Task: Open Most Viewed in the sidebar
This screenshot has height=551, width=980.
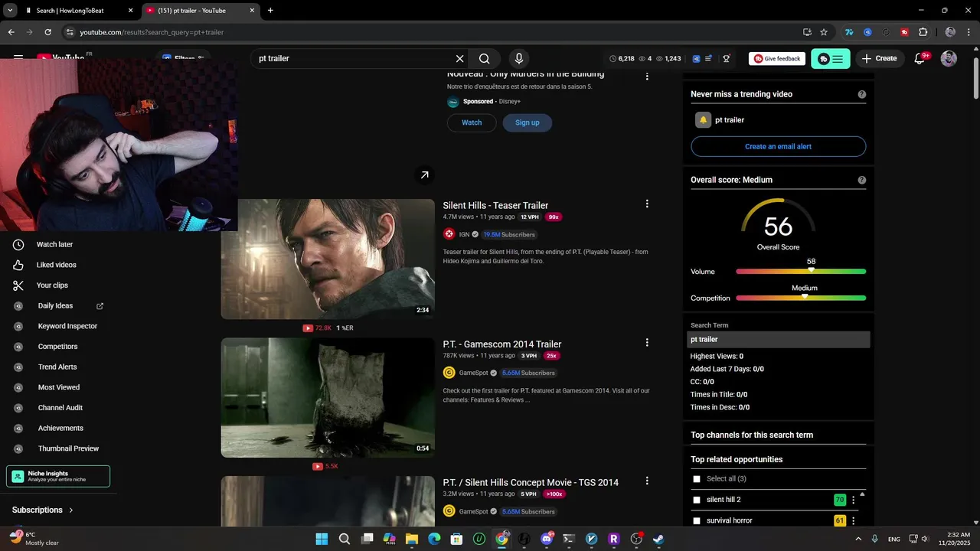Action: point(58,387)
